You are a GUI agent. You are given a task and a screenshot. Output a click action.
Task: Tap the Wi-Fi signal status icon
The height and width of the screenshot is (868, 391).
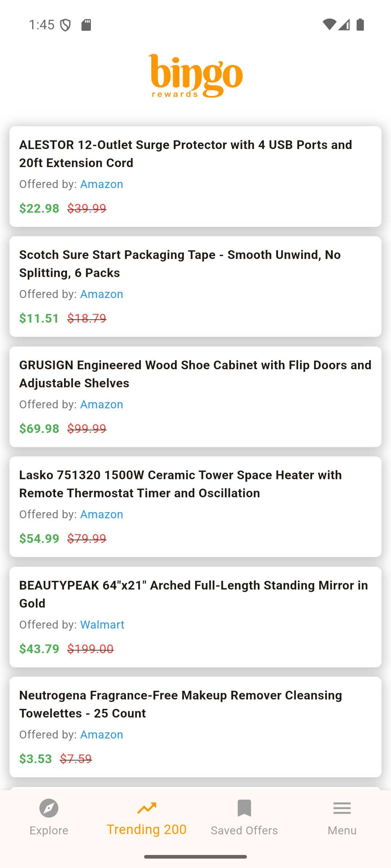(329, 25)
